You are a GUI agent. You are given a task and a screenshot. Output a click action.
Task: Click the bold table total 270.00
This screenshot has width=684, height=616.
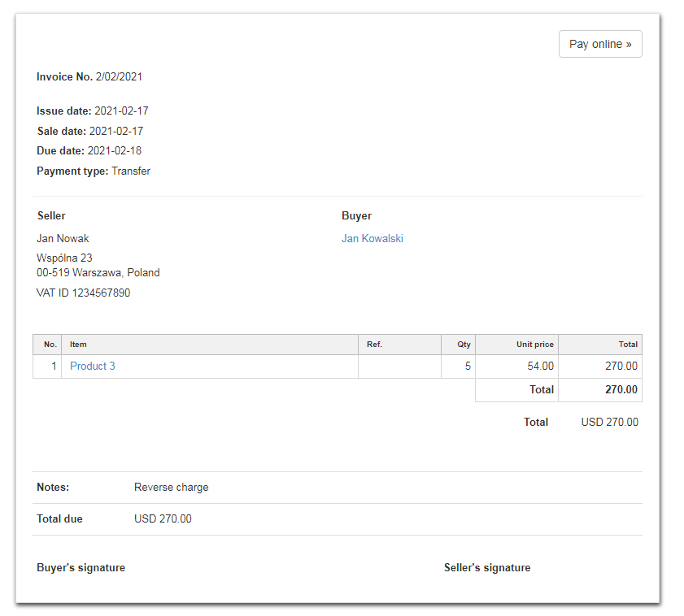click(621, 389)
